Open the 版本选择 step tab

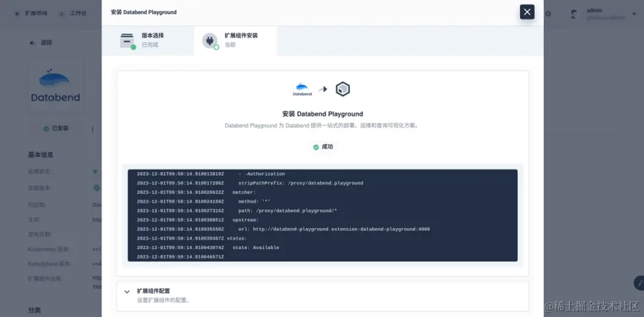point(148,40)
